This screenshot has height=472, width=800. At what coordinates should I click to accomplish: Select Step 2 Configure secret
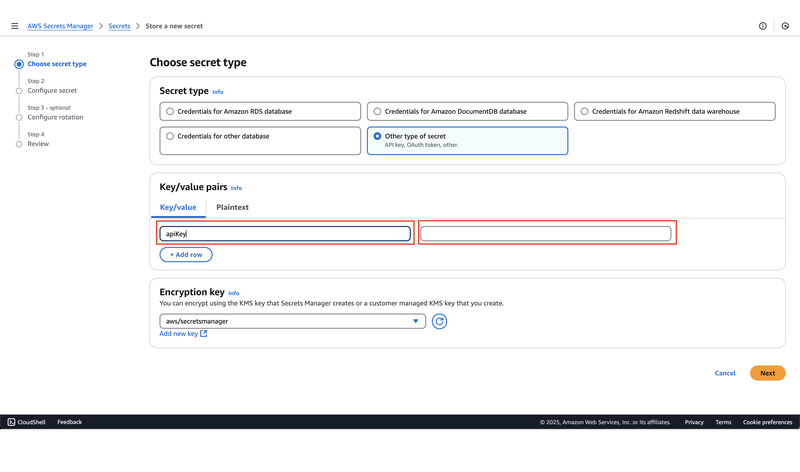52,90
